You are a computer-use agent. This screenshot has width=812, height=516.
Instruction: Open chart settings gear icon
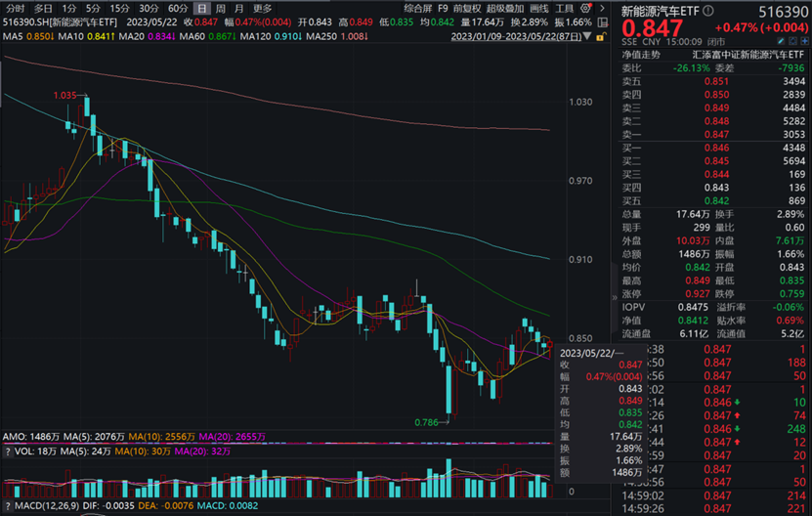[585, 8]
